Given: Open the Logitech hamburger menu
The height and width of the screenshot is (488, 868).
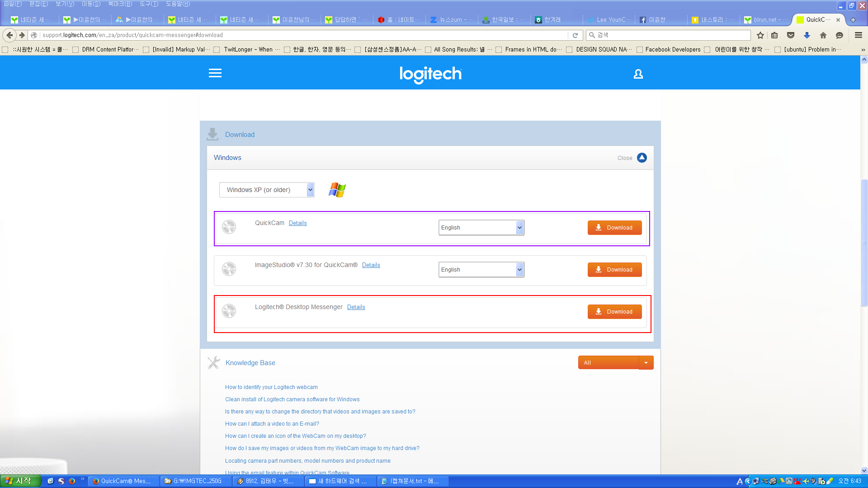Looking at the screenshot, I should 215,73.
